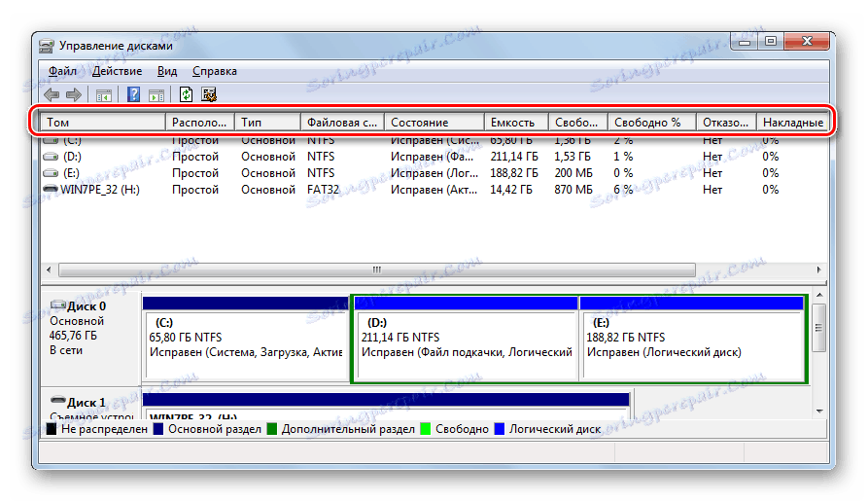Click the settings view toolbar icon
This screenshot has height=502, width=868.
coord(209,94)
